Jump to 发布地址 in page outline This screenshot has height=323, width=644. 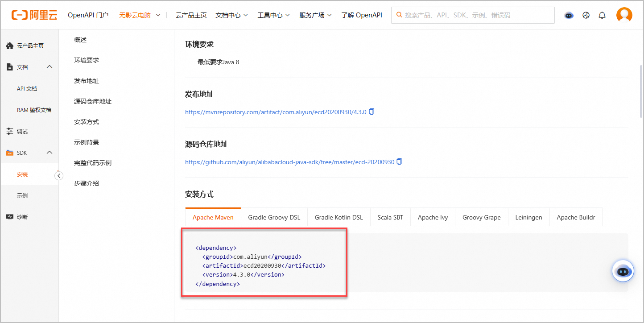(87, 81)
